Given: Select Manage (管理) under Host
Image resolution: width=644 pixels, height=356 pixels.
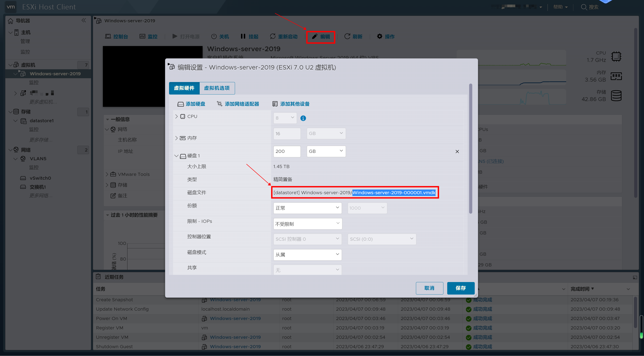Looking at the screenshot, I should coord(25,41).
